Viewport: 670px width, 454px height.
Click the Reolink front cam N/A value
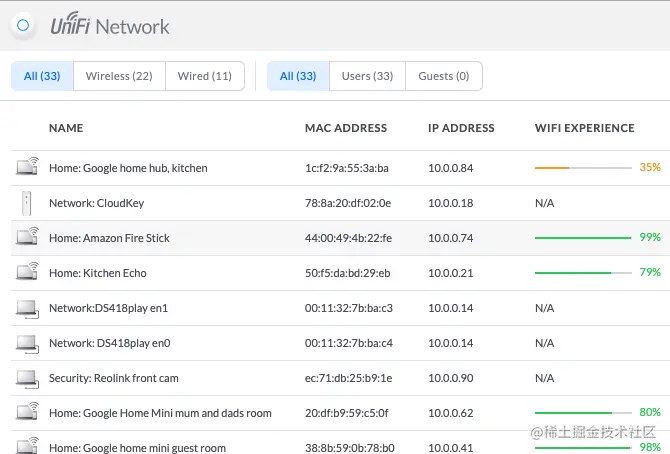(544, 378)
